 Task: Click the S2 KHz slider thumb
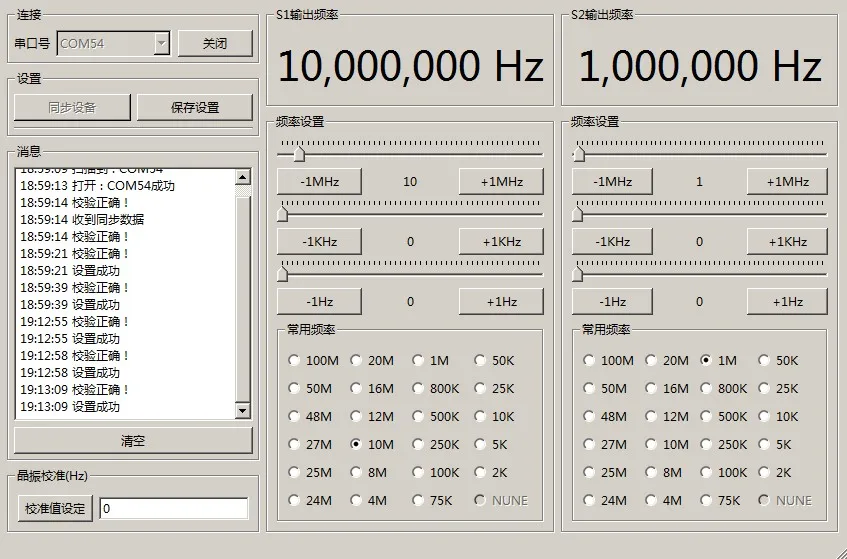577,215
